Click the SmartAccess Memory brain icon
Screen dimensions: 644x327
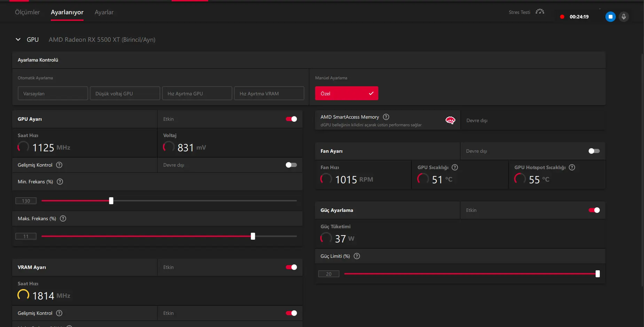pos(450,120)
